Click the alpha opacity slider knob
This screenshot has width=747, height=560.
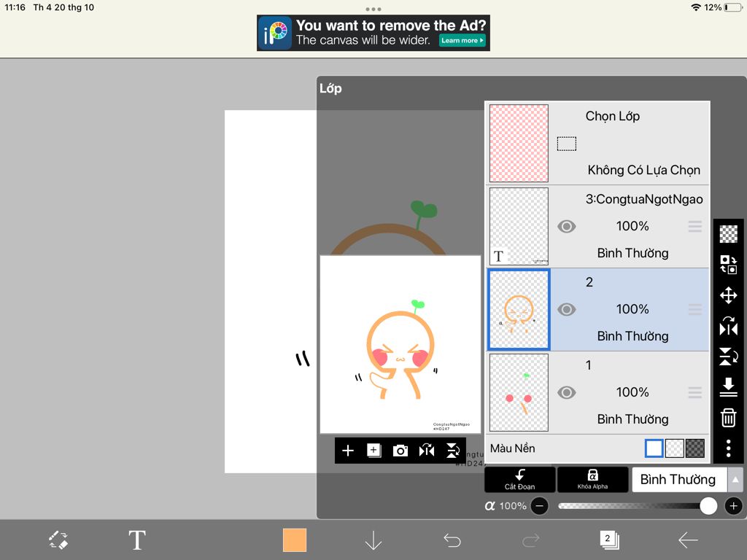[x=708, y=506]
